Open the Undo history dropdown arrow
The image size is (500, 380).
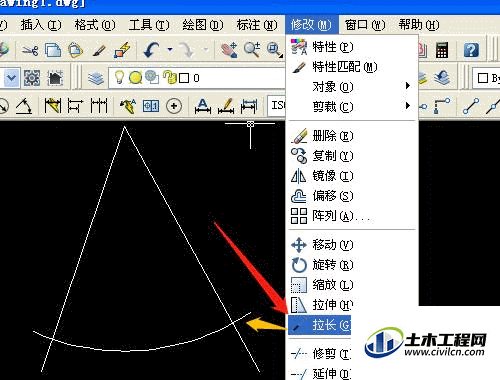(170, 50)
